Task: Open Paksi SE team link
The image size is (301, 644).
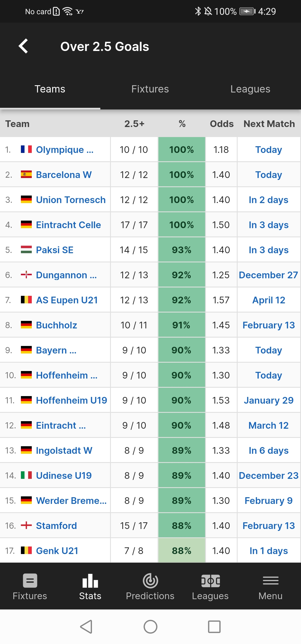Action: point(55,250)
